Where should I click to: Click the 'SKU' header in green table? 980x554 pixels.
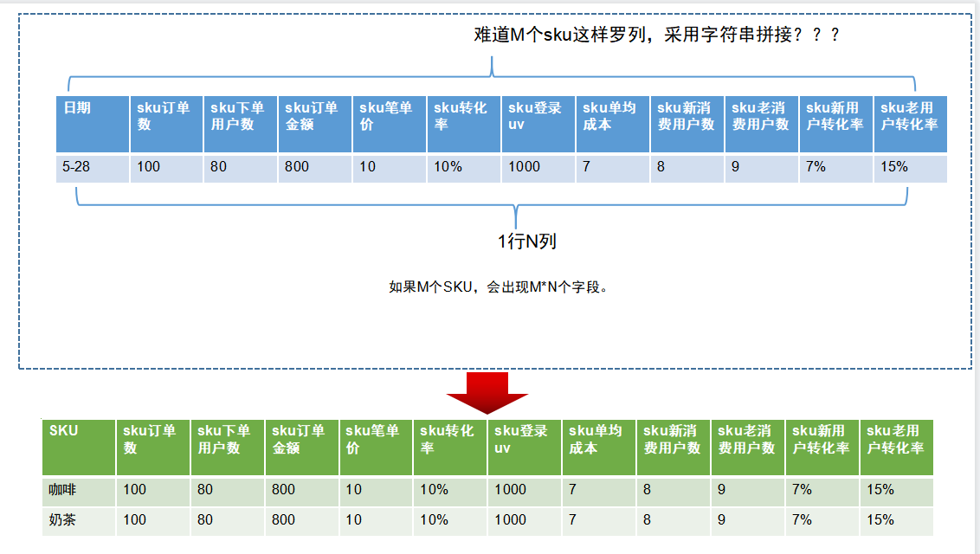[x=78, y=447]
